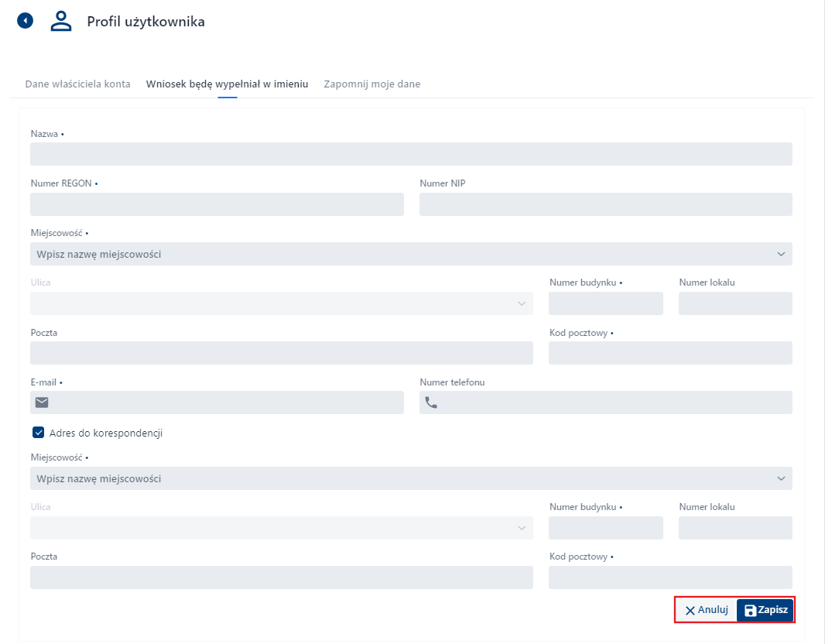
Task: Uncheck the Adres do korespondencji checkbox
Action: click(x=38, y=433)
